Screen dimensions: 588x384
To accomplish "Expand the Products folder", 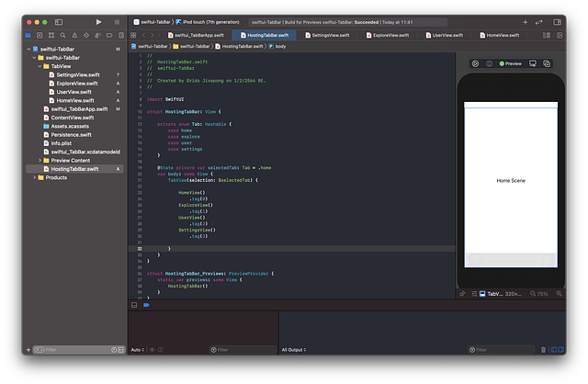I will tap(34, 177).
